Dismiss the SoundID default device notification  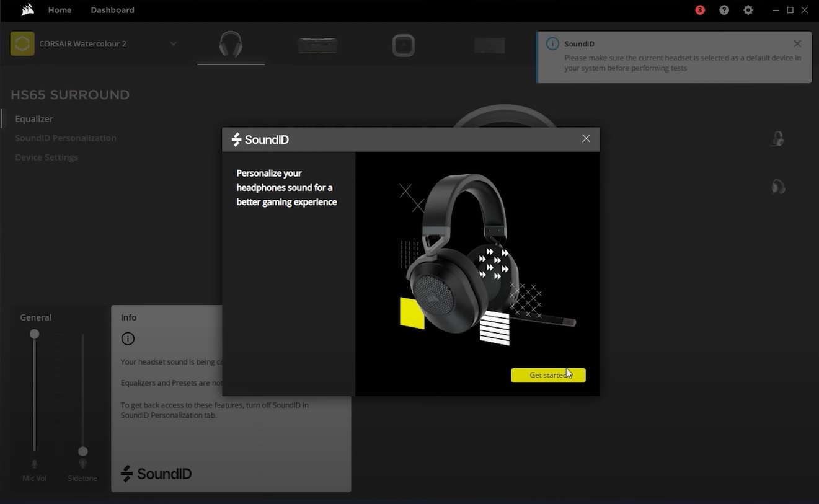coord(797,43)
